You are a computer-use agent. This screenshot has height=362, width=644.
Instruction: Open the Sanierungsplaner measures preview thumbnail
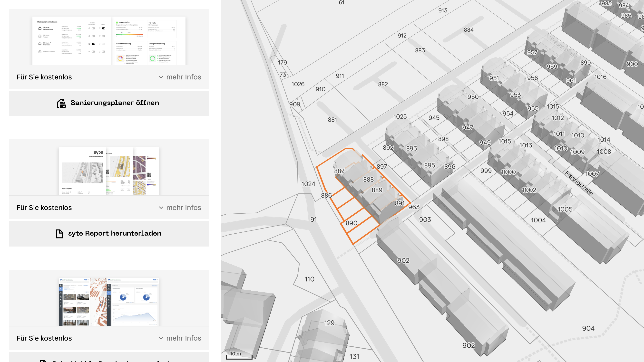(x=109, y=40)
